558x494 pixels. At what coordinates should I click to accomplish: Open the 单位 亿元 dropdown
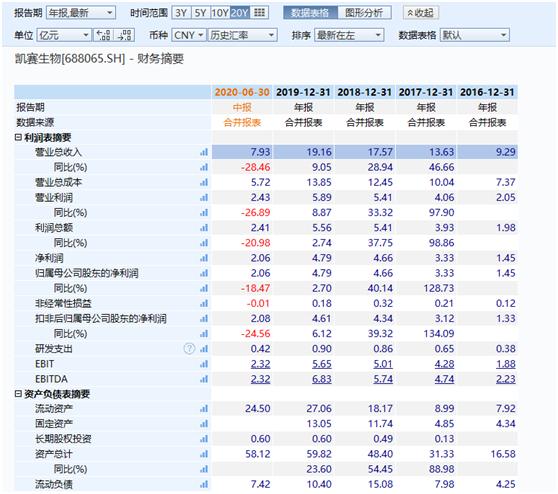click(x=64, y=35)
